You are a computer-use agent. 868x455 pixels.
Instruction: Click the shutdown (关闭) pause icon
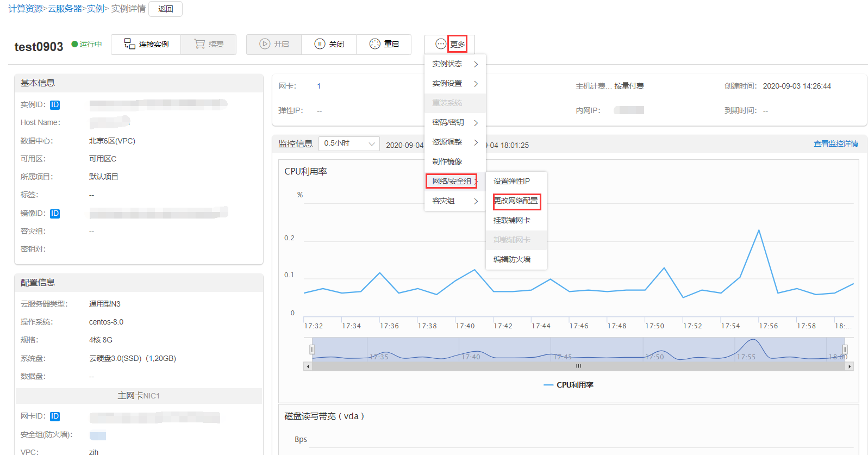320,44
